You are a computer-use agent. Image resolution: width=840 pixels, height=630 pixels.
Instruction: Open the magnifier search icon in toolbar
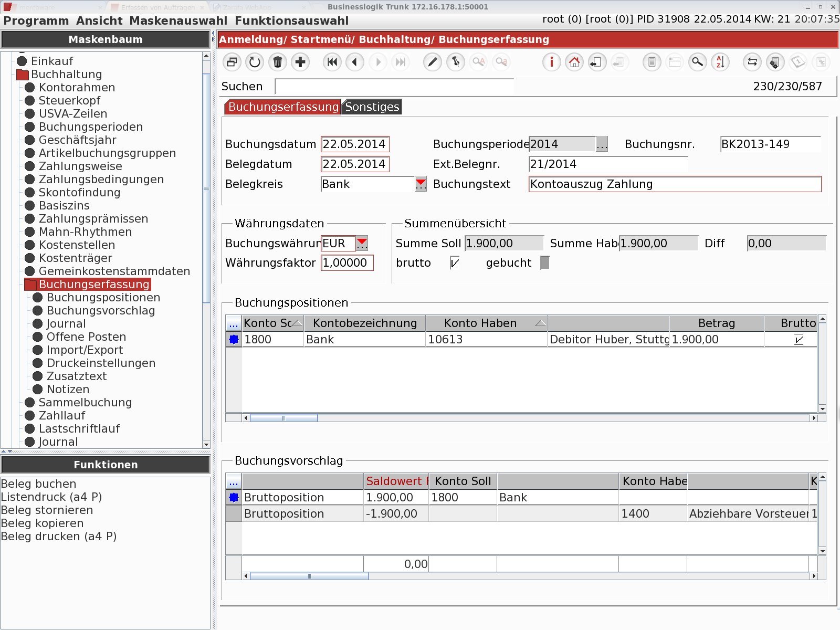697,62
